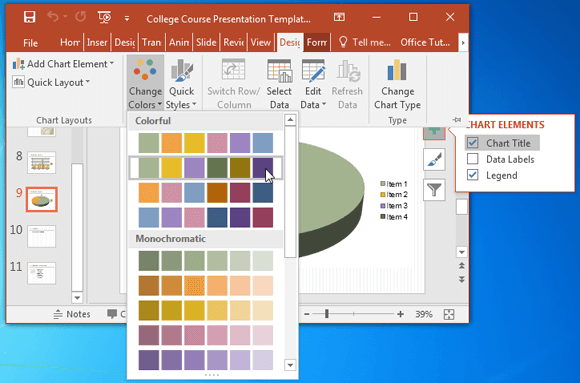Select slide 10 thumbnail

pyautogui.click(x=41, y=236)
